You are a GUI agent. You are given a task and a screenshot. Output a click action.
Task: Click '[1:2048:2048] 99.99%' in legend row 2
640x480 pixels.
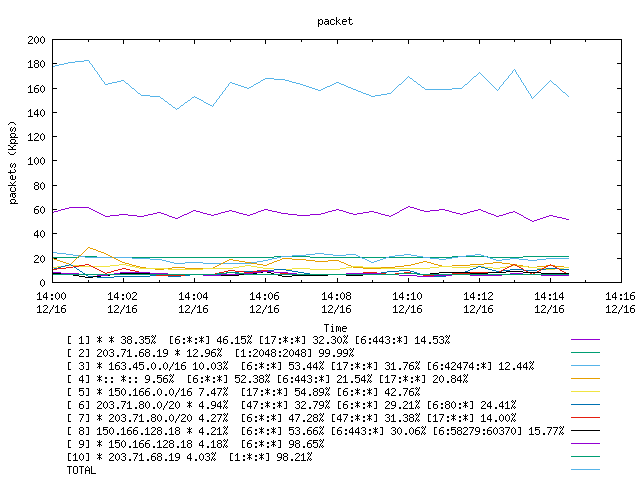pyautogui.click(x=295, y=353)
